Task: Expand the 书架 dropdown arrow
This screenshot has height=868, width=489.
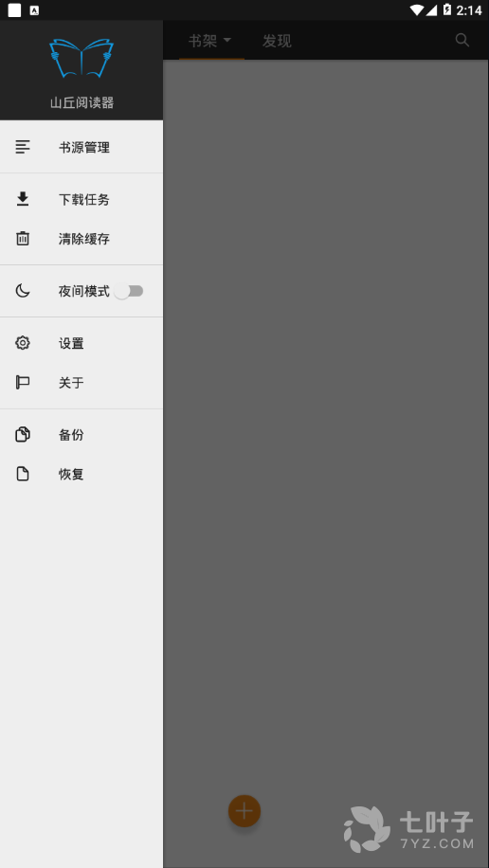Action: tap(227, 40)
